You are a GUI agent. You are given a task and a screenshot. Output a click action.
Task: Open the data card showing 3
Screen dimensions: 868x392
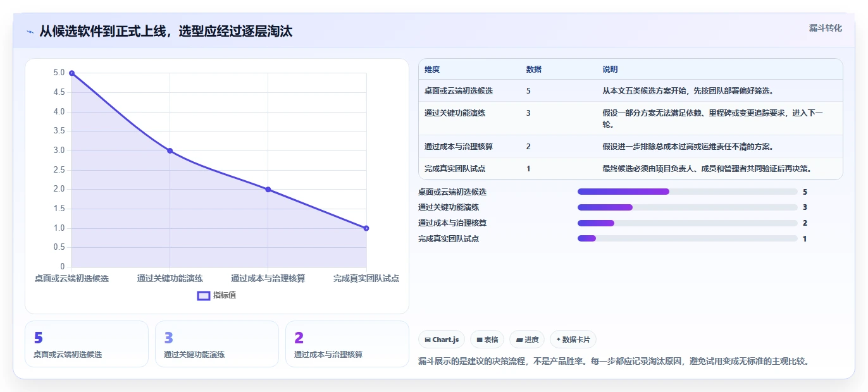click(217, 344)
